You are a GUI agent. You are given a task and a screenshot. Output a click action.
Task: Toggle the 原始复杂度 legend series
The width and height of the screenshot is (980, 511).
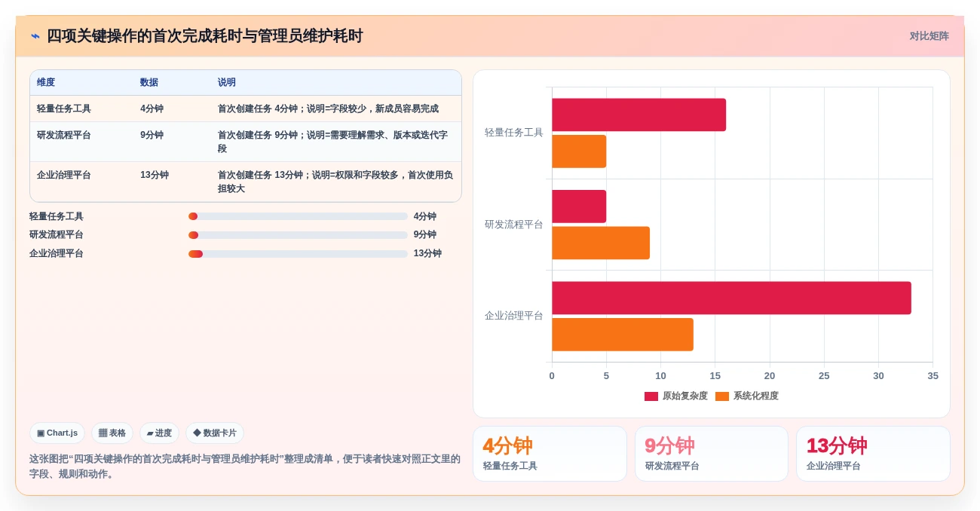tap(676, 396)
